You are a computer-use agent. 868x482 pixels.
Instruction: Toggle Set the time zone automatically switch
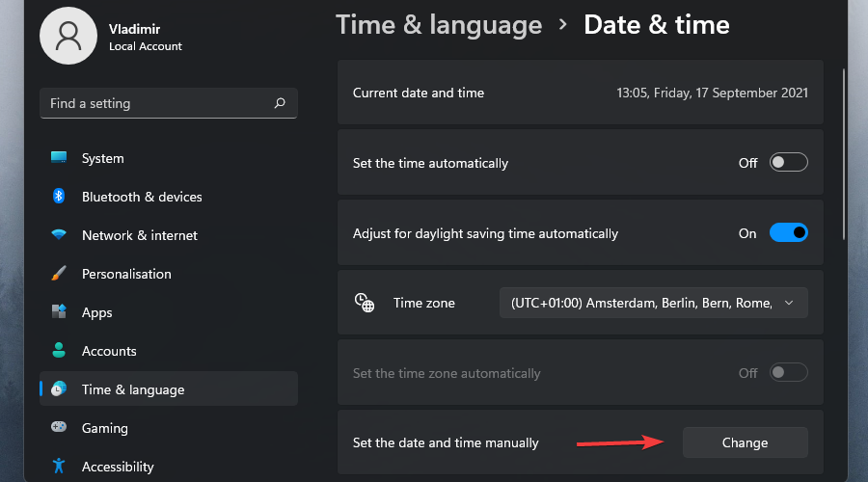pyautogui.click(x=788, y=373)
